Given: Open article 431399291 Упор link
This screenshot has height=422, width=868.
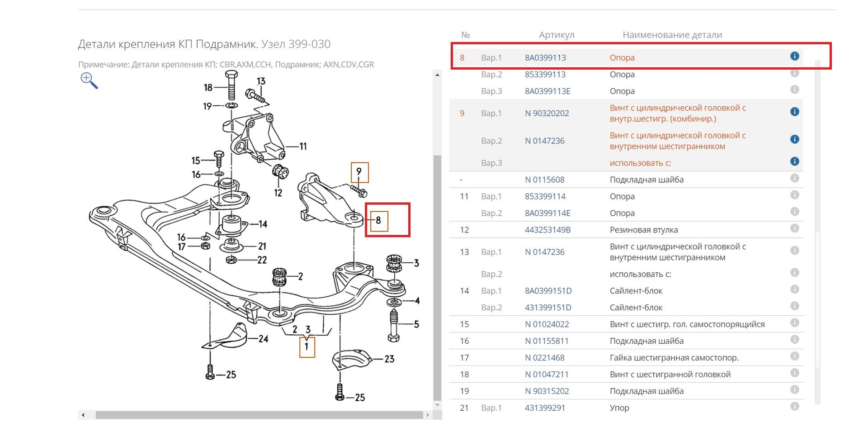Looking at the screenshot, I should click(x=545, y=408).
